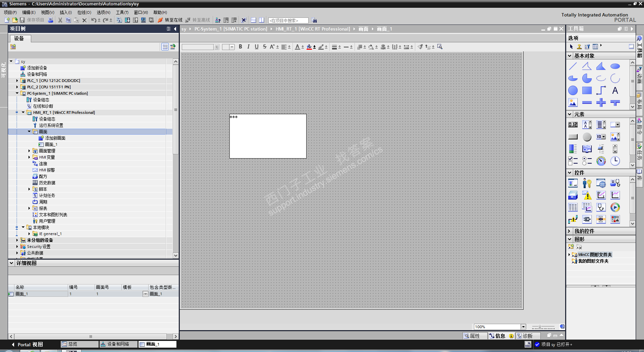This screenshot has height=352, width=644.
Task: Open the zoom percentage dropdown
Action: tap(523, 327)
